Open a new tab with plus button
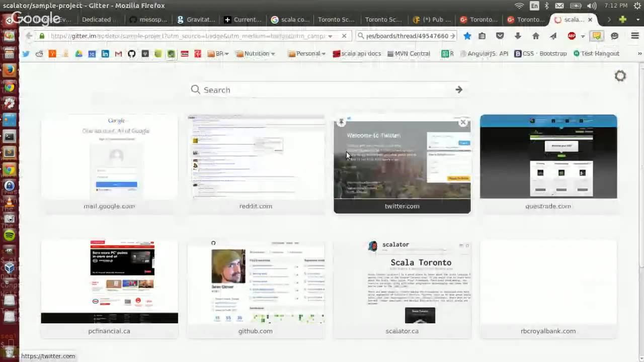The width and height of the screenshot is (644, 362). (623, 20)
